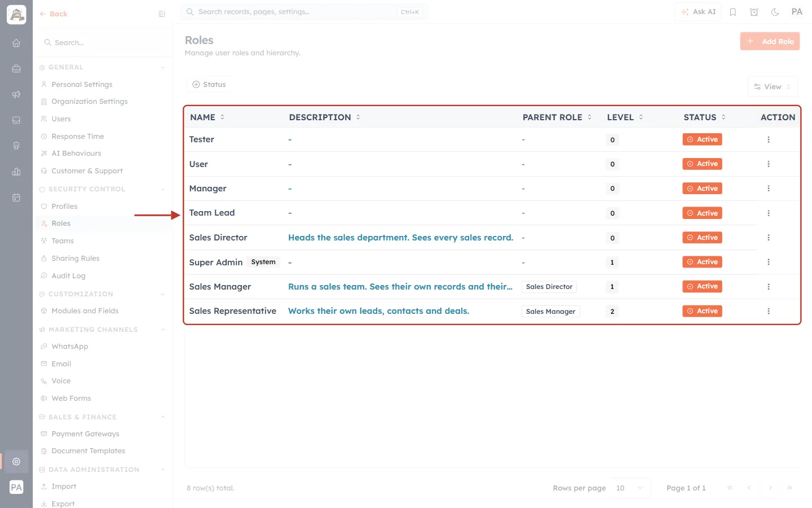Open WhatsApp channel settings
Screen dimensions: 812x508
pyautogui.click(x=69, y=347)
